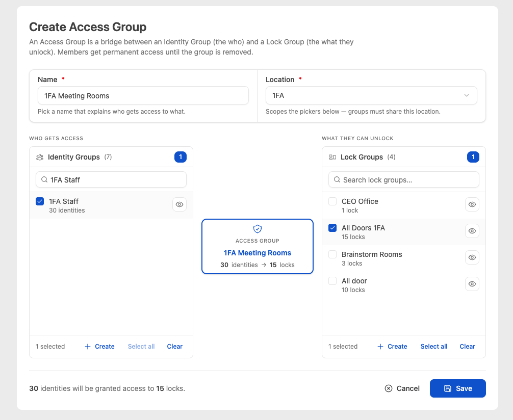Click the WHO GETS ACCESS section label

click(x=56, y=138)
